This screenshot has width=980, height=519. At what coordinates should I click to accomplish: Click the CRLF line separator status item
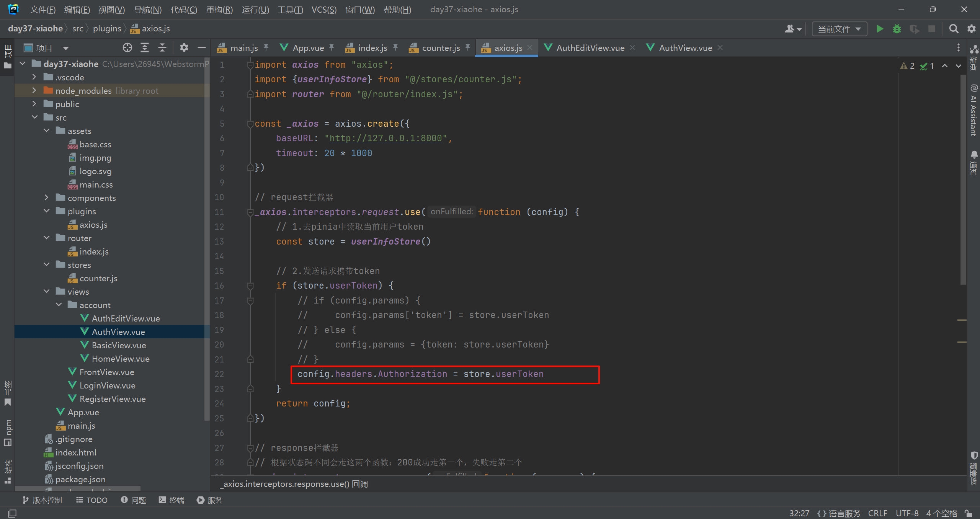[877, 513]
